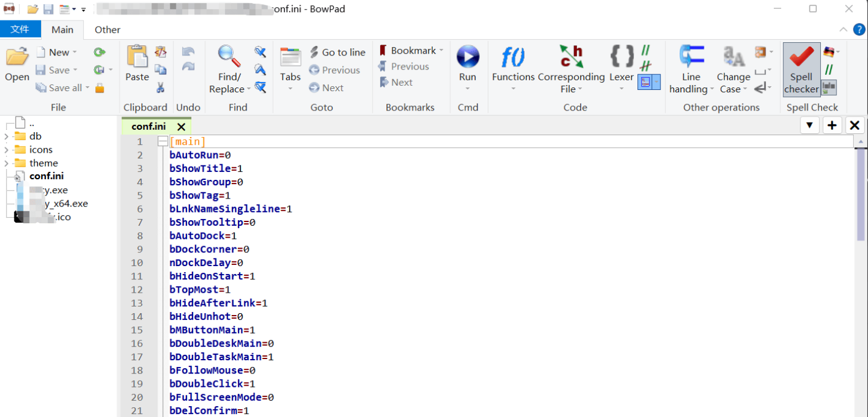Image resolution: width=868 pixels, height=417 pixels.
Task: Click the Save button
Action: tap(53, 70)
